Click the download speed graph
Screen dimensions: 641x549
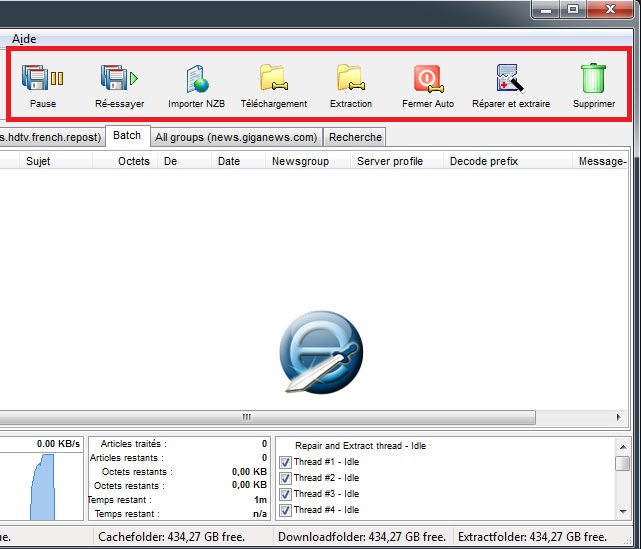pos(41,486)
